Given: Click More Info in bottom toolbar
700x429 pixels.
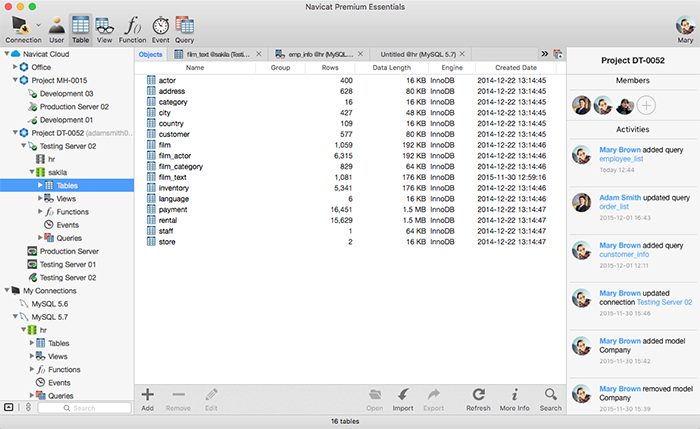Looking at the screenshot, I should [x=514, y=400].
